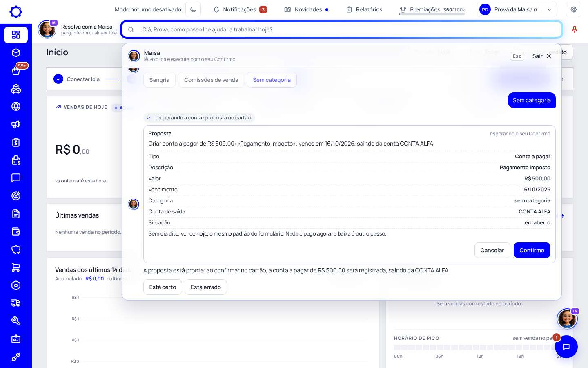Click Cancelar on the proposal card
Viewport: 588px width, 368px height.
(x=492, y=250)
